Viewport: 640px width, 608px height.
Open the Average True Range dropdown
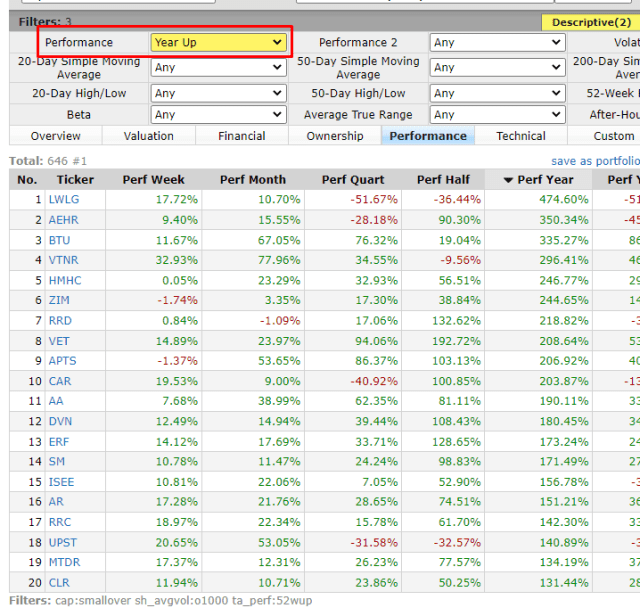(x=497, y=115)
